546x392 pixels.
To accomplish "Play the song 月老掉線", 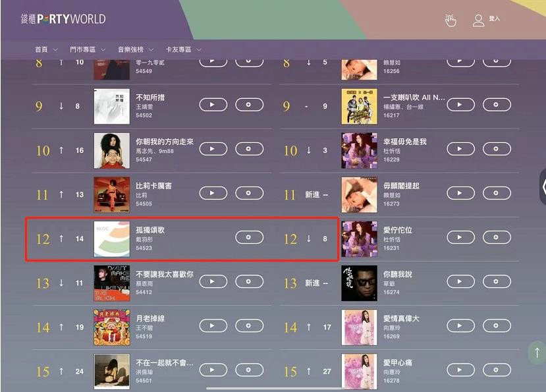I will click(x=213, y=326).
